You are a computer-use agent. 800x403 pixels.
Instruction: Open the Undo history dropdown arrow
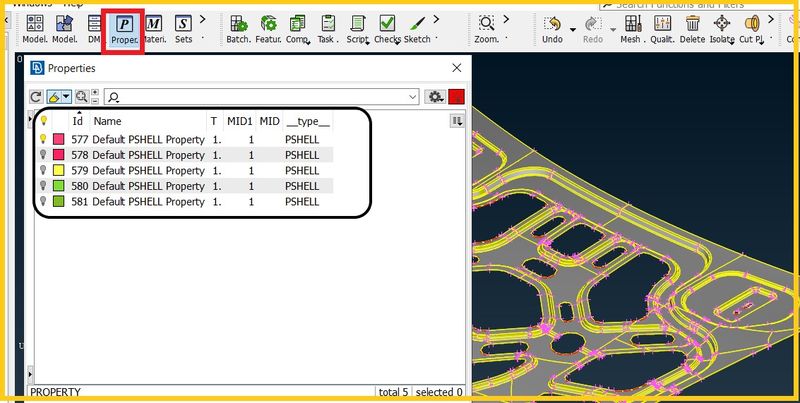pos(572,29)
